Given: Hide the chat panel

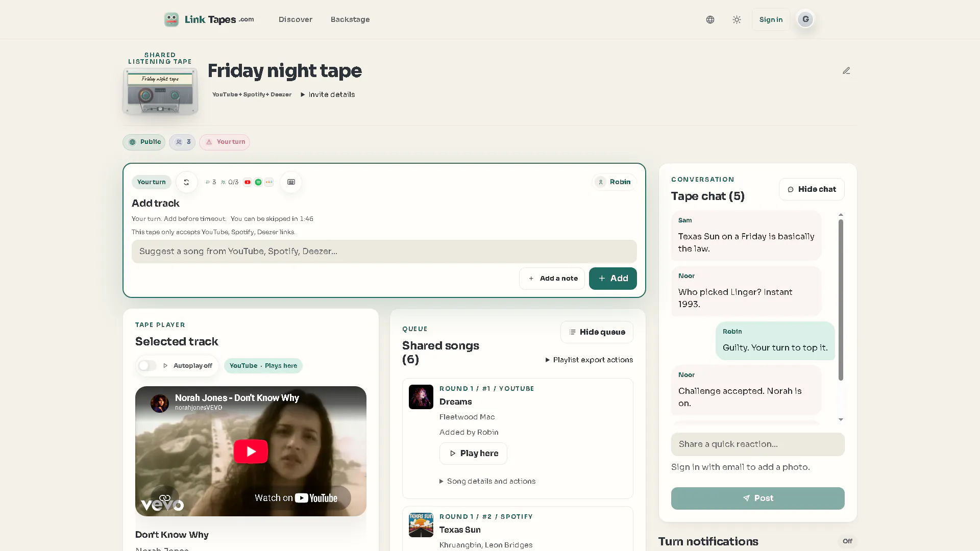Looking at the screenshot, I should tap(812, 189).
